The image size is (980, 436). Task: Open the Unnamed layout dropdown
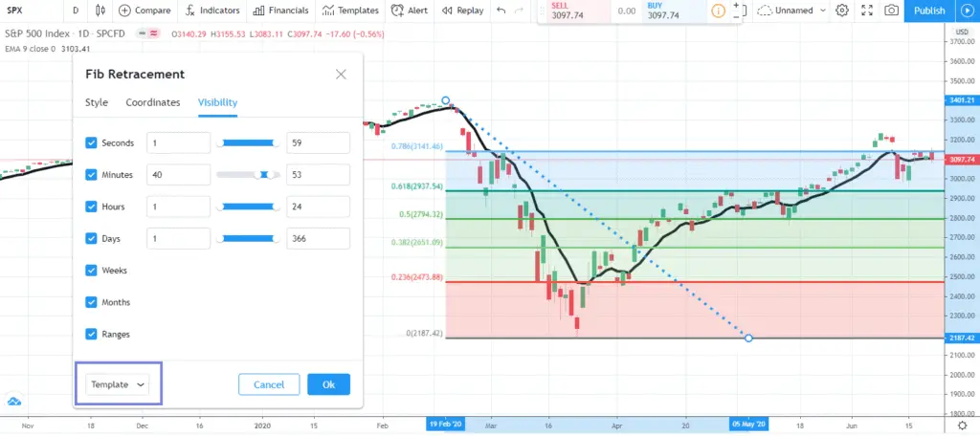[791, 10]
